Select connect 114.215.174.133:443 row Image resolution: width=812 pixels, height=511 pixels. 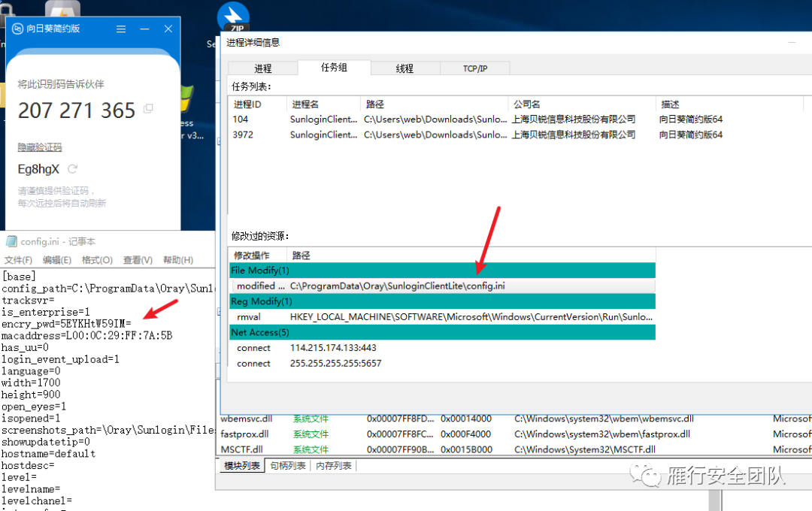coord(442,348)
